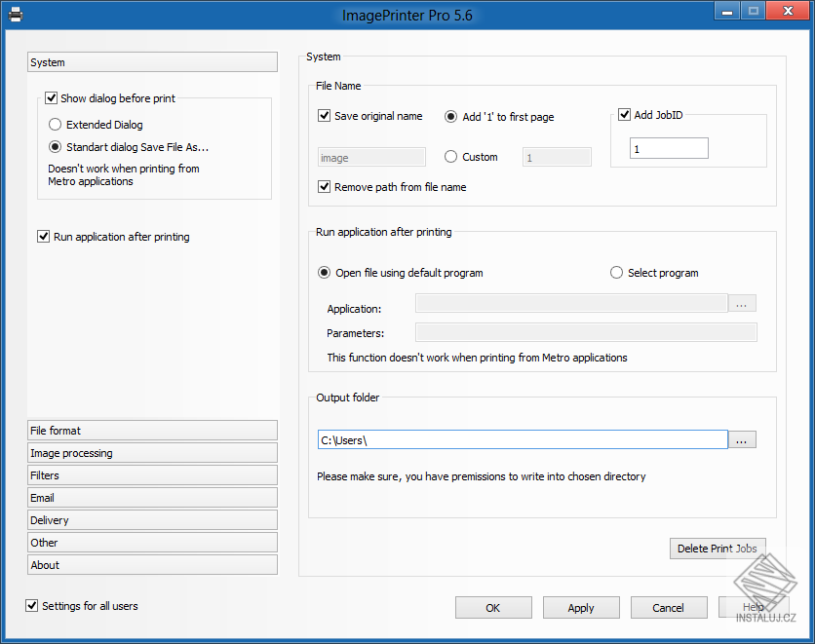The image size is (815, 644).
Task: Open the Filters section
Action: click(153, 475)
